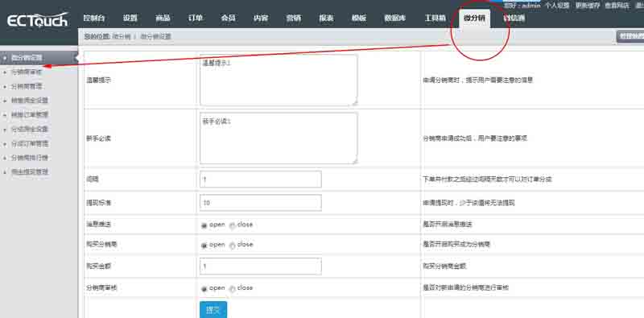
Task: Focus the 间隔 input field
Action: tap(260, 180)
